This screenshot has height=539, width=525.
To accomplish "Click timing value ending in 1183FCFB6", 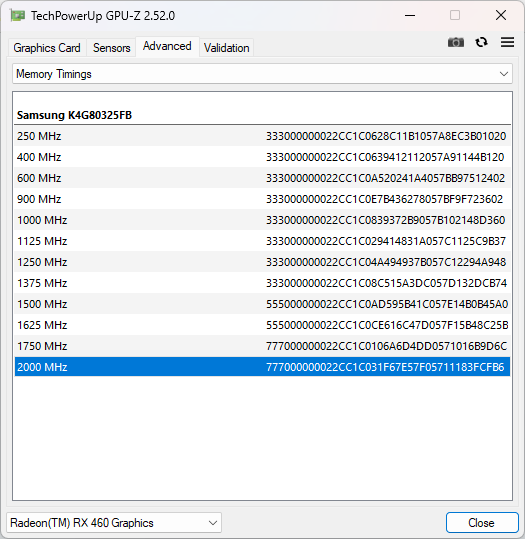I will [385, 367].
